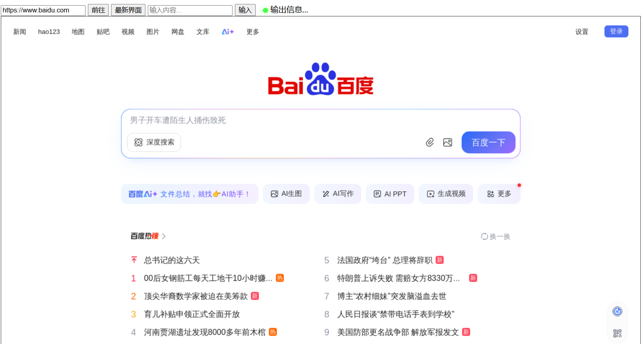The image size is (644, 344).
Task: Click the 前往 go button
Action: point(98,10)
